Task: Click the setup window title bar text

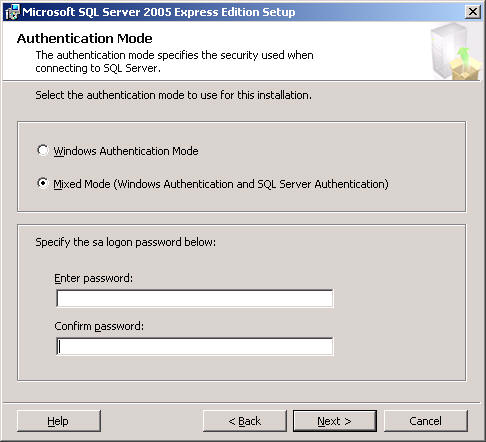Action: coord(159,12)
